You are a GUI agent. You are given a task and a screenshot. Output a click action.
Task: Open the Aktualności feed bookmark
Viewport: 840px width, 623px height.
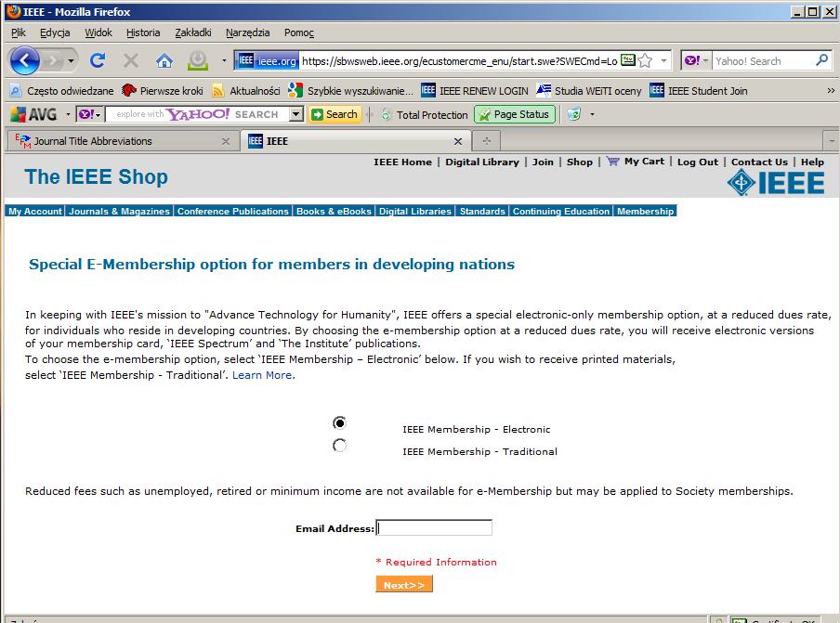point(246,90)
